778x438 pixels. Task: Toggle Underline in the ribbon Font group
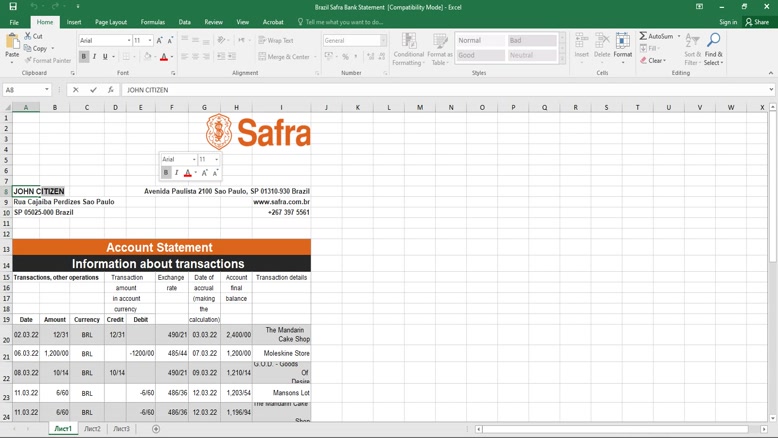coord(105,57)
